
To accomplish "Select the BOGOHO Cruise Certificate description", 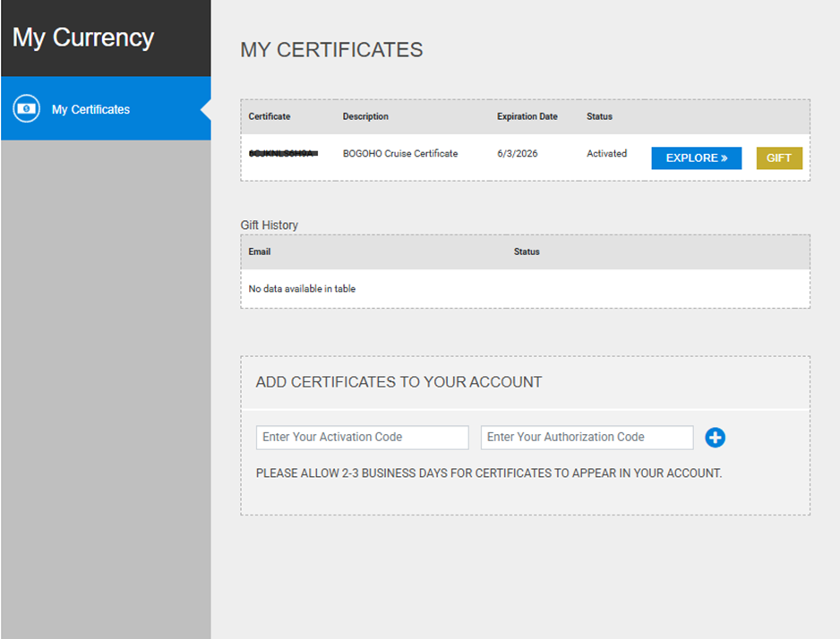I will click(400, 154).
